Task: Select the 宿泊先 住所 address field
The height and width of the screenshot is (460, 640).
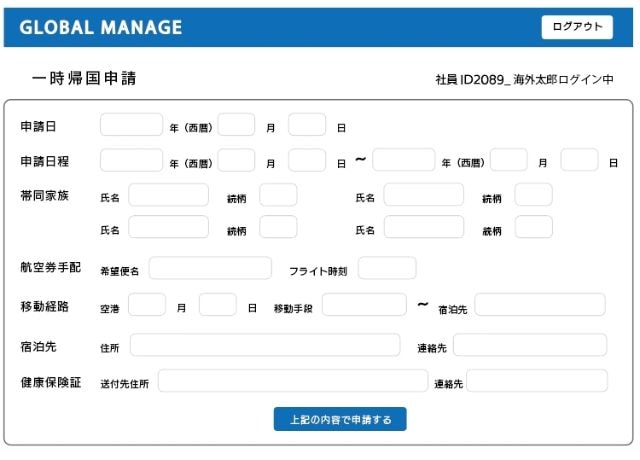Action: pyautogui.click(x=264, y=345)
